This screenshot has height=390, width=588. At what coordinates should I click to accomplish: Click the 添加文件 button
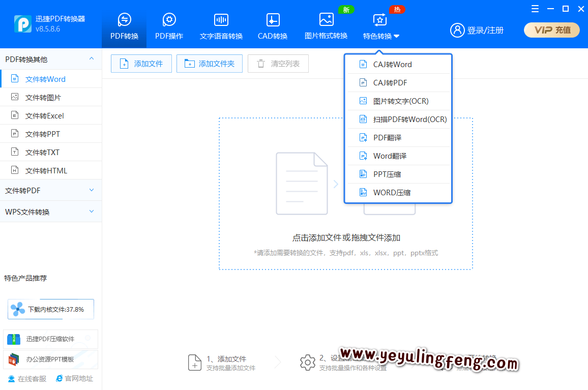click(x=141, y=64)
